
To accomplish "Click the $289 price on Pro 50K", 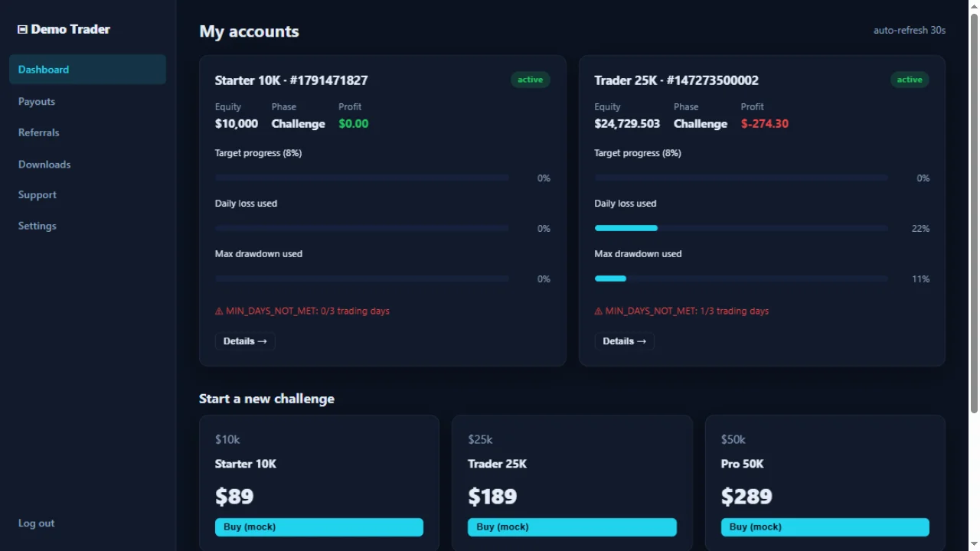I will coord(746,497).
